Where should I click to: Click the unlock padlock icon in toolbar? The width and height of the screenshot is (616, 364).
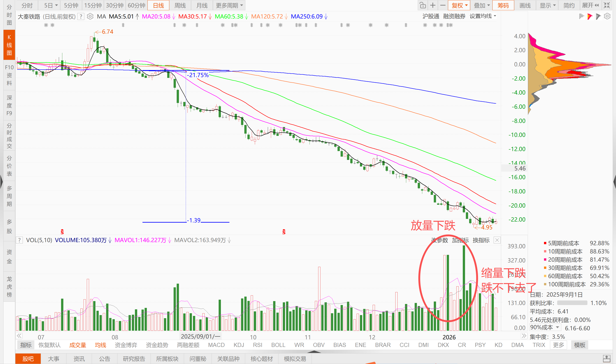click(423, 5)
